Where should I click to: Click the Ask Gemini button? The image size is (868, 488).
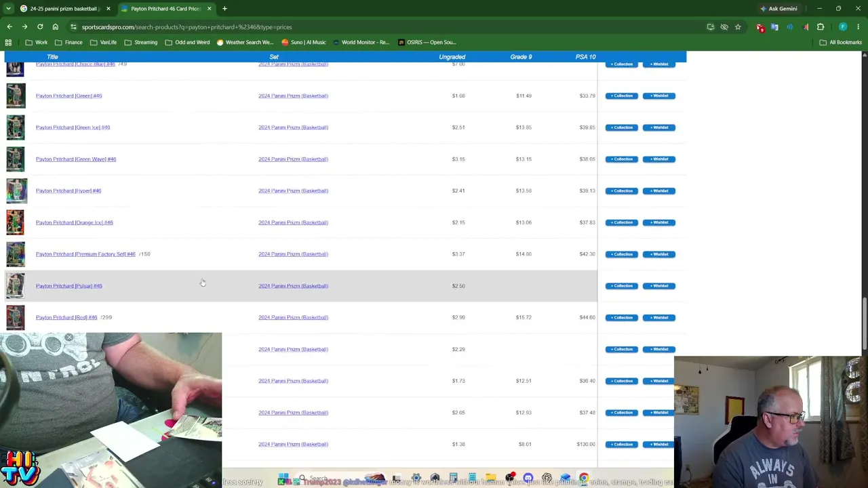click(778, 9)
